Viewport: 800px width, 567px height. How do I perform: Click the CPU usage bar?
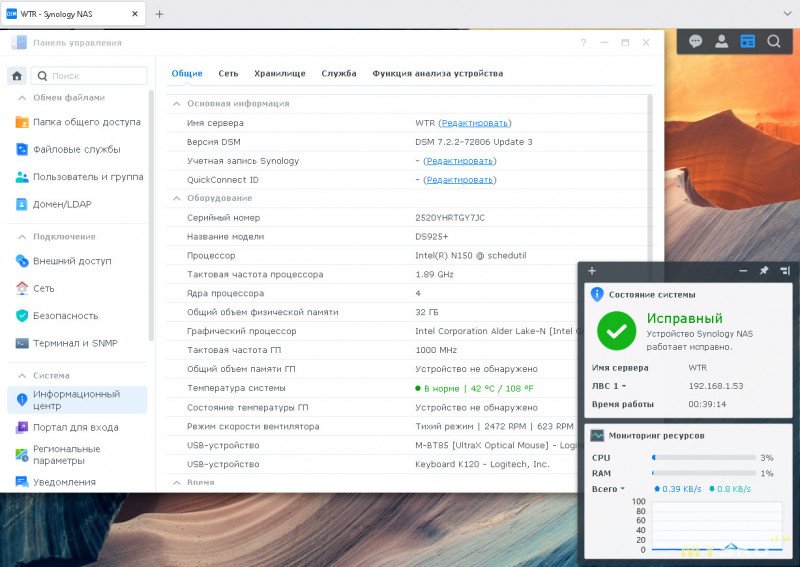(x=704, y=458)
